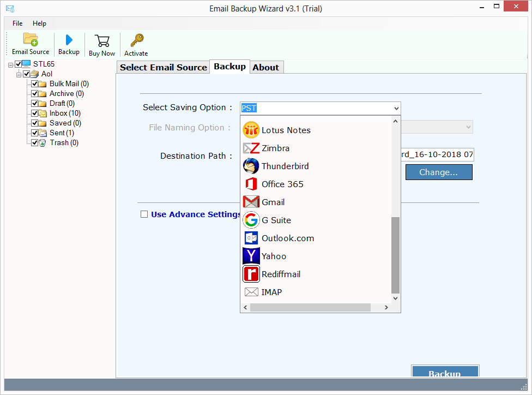The width and height of the screenshot is (532, 395).
Task: Choose Gmail saving option
Action: [317, 202]
